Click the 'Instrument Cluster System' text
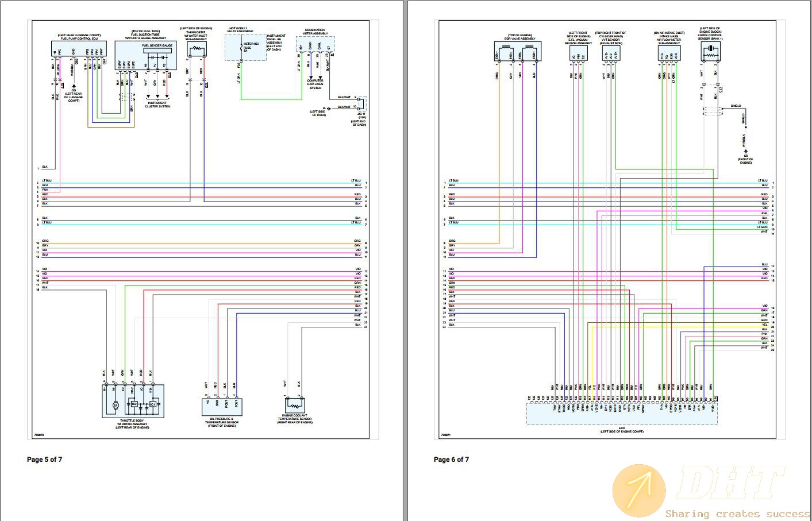The width and height of the screenshot is (812, 521). [x=157, y=105]
